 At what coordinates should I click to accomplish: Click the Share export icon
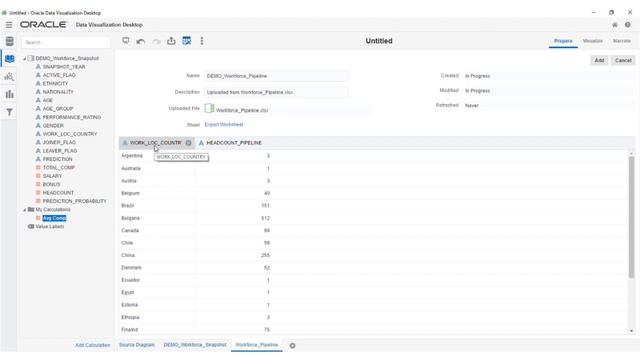point(171,41)
